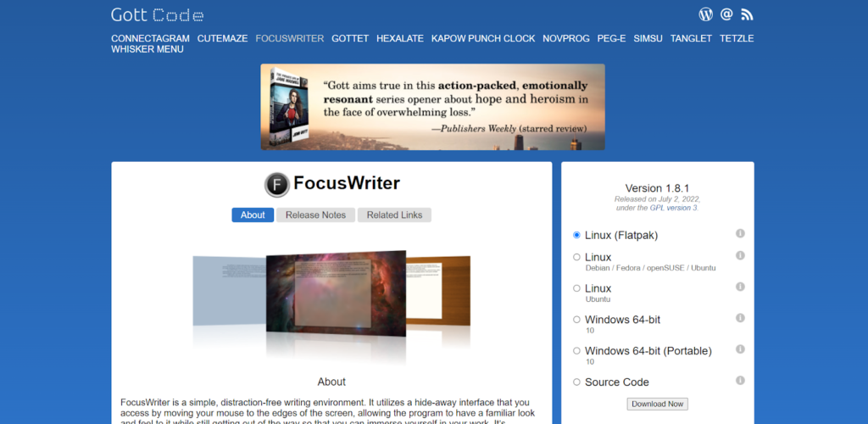Click the Publishers Weekly book banner

click(x=432, y=107)
